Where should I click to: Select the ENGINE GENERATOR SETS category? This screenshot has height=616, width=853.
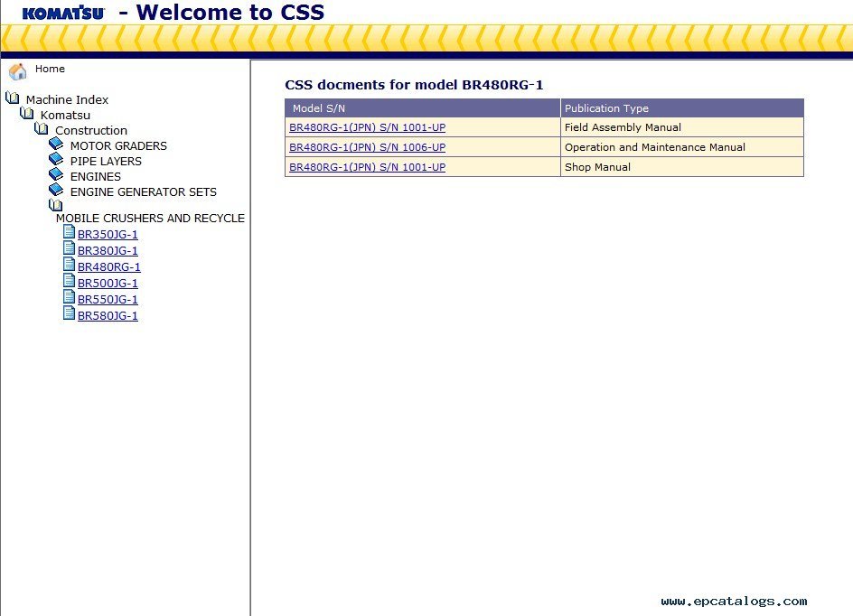[144, 191]
